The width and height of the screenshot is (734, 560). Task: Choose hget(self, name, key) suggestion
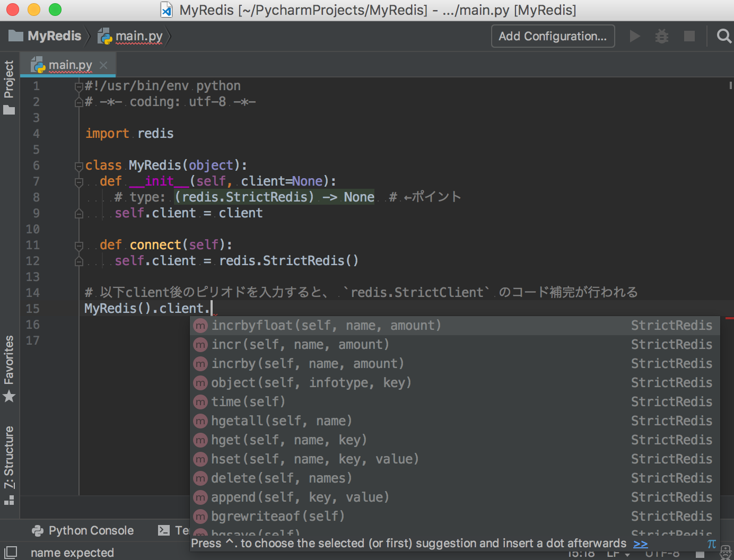(x=455, y=440)
